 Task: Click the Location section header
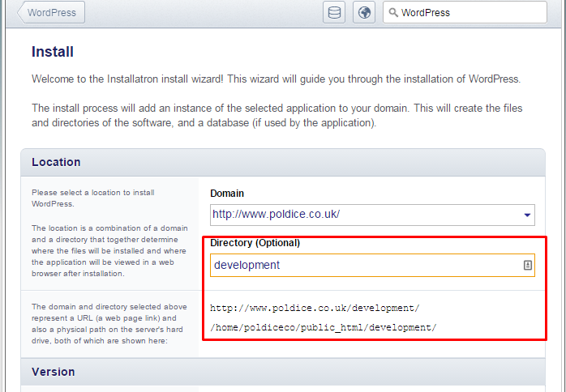tap(283, 162)
